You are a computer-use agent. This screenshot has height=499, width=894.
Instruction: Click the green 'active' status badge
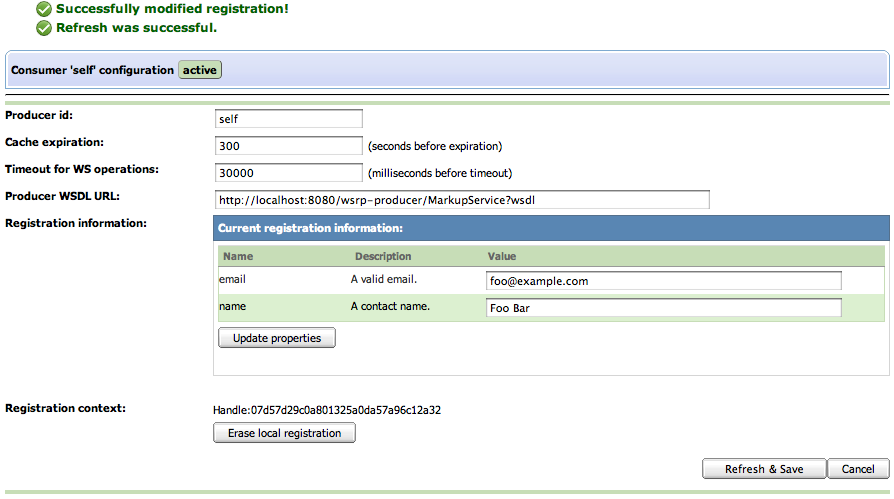(x=200, y=70)
